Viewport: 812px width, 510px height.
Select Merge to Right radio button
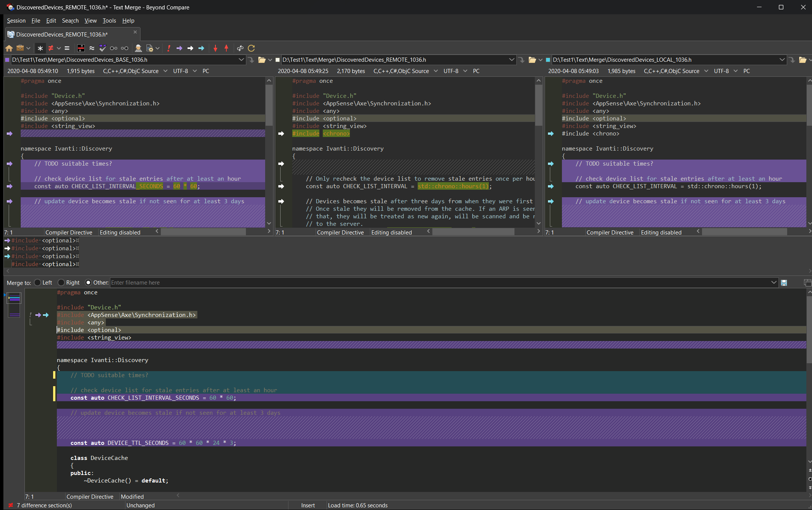tap(61, 283)
